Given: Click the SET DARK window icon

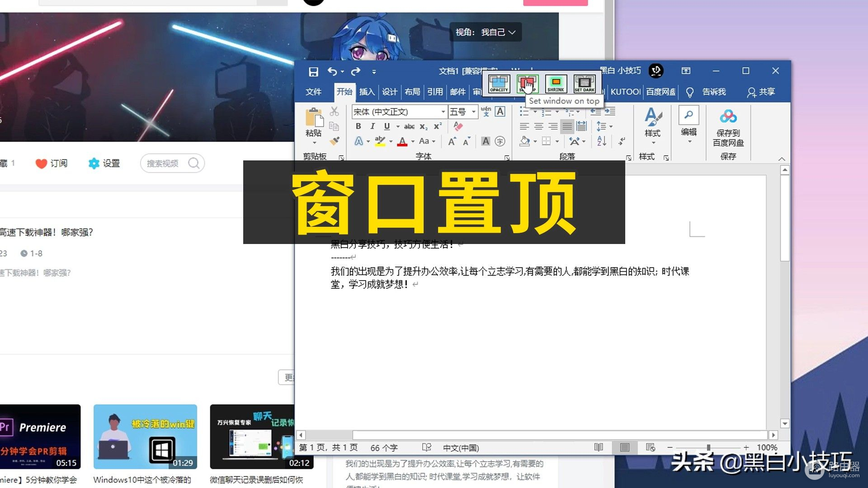Looking at the screenshot, I should click(584, 84).
